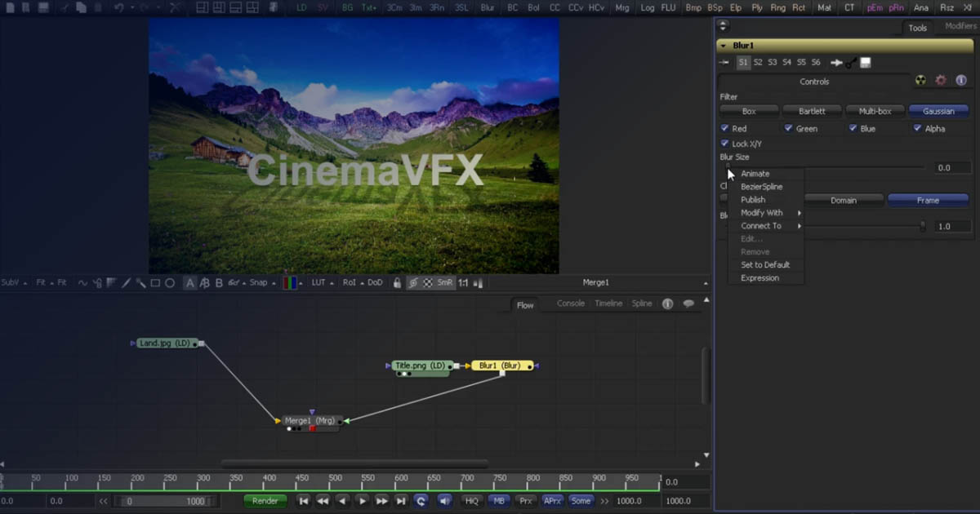Add a Merge node using the Mrg icon

tap(621, 7)
